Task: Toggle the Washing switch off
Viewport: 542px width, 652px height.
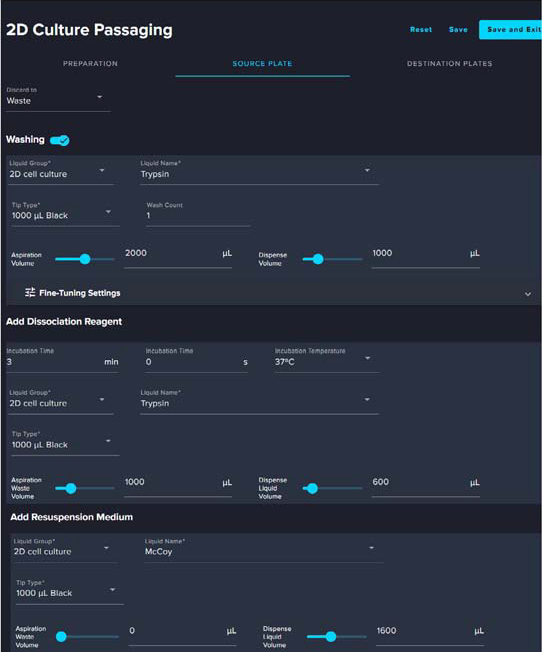Action: [x=59, y=141]
